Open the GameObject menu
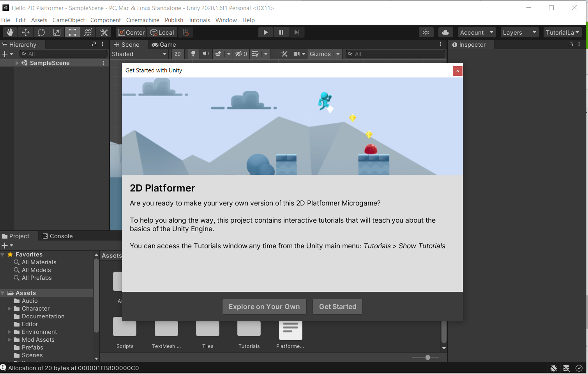 click(69, 20)
